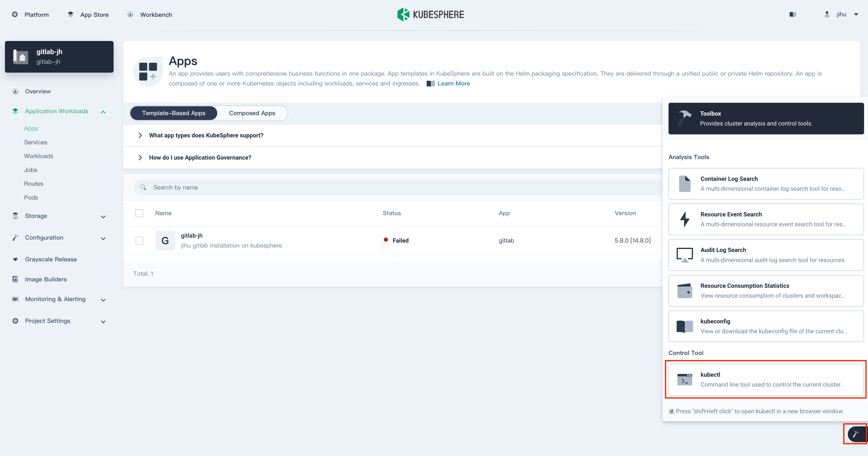The image size is (868, 456).
Task: Click the KubeSphere logo
Action: pyautogui.click(x=430, y=15)
